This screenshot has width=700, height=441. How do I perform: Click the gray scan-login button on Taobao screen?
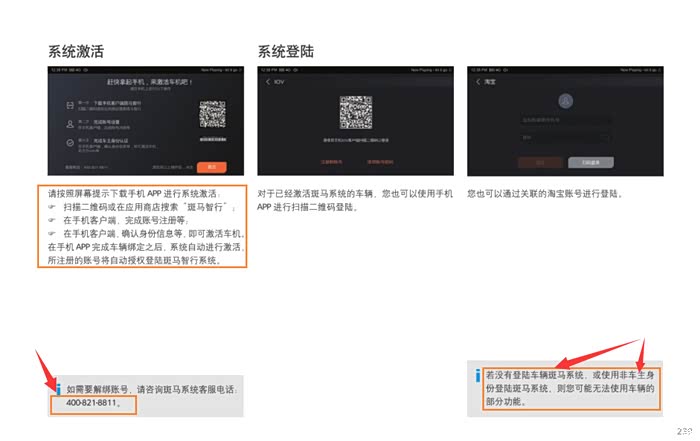pos(591,162)
